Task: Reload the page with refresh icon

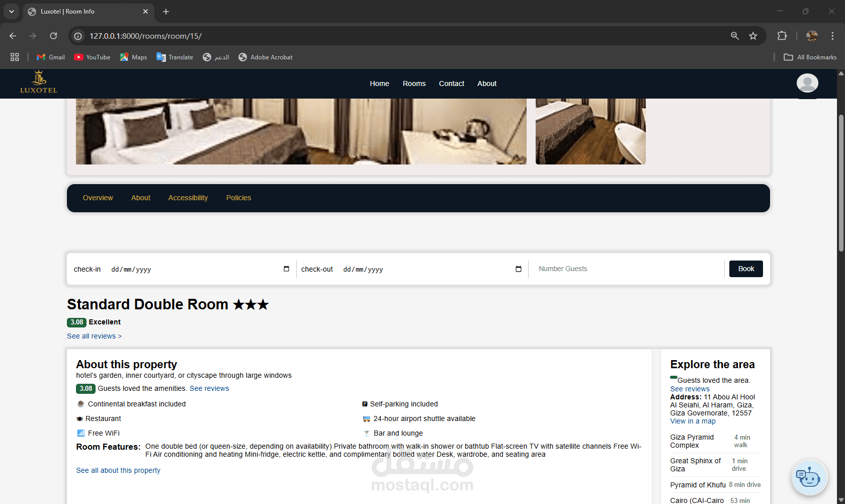Action: [x=53, y=36]
